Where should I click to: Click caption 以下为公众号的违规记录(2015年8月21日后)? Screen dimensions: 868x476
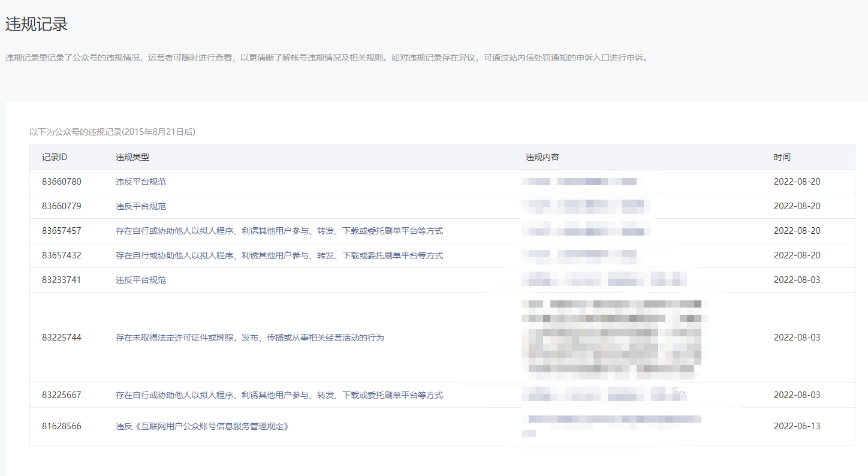(x=112, y=132)
